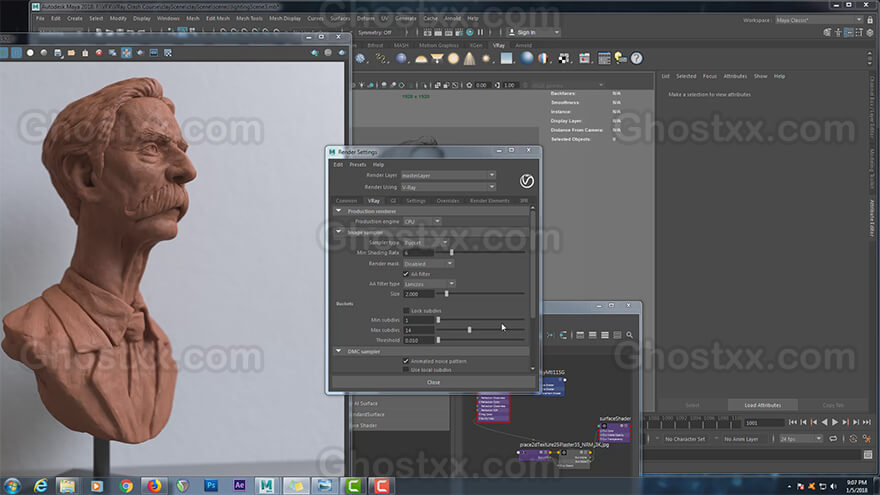Open the Render mask dropdown
Image resolution: width=880 pixels, height=495 pixels.
pyautogui.click(x=428, y=264)
